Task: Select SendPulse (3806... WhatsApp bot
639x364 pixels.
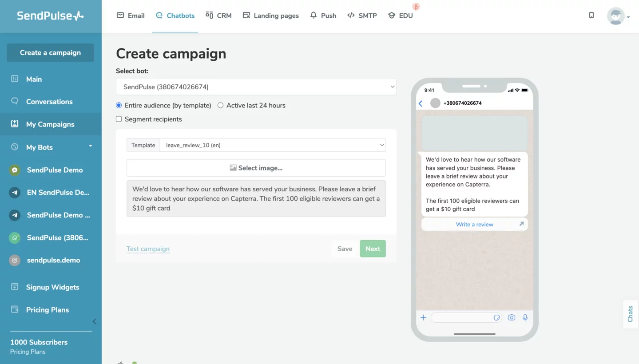Action: (x=51, y=238)
